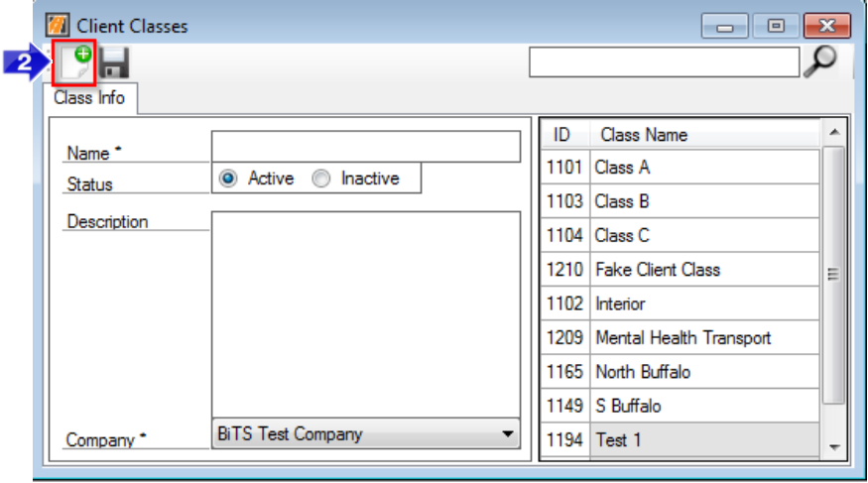The height and width of the screenshot is (483, 868).
Task: Click the magnifying glass search icon
Action: [819, 60]
